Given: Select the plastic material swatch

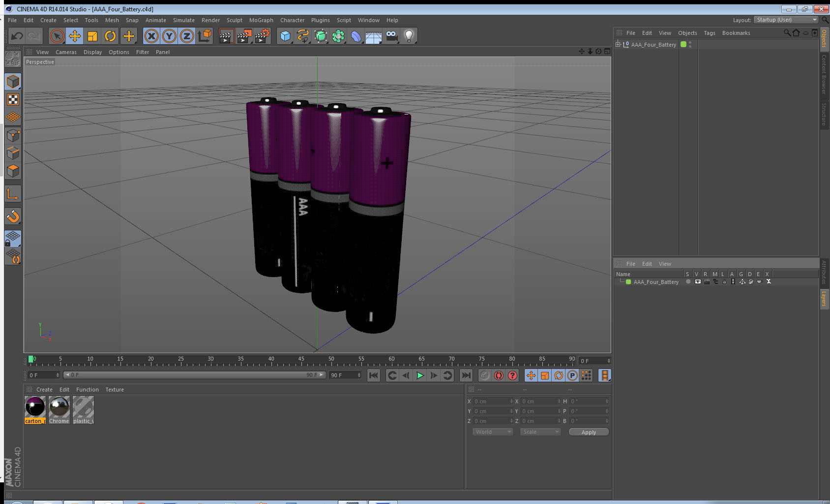Looking at the screenshot, I should coord(83,410).
